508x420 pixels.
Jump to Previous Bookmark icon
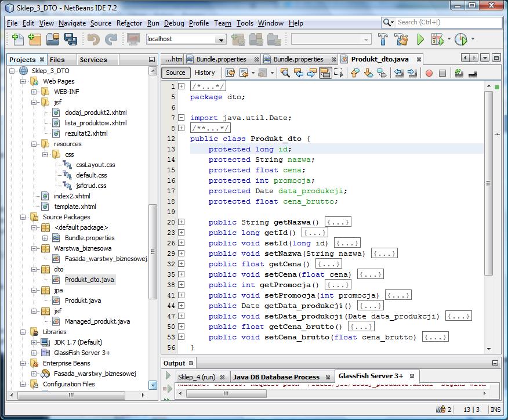point(355,73)
